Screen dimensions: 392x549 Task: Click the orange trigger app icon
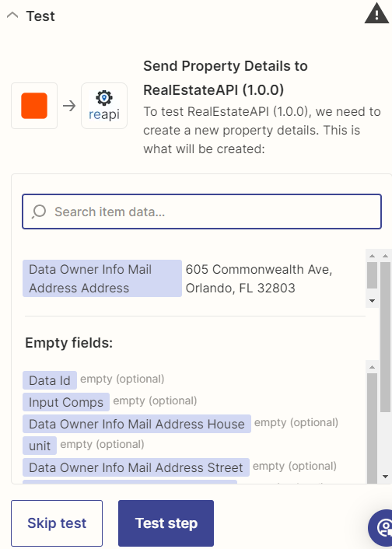[x=34, y=106]
